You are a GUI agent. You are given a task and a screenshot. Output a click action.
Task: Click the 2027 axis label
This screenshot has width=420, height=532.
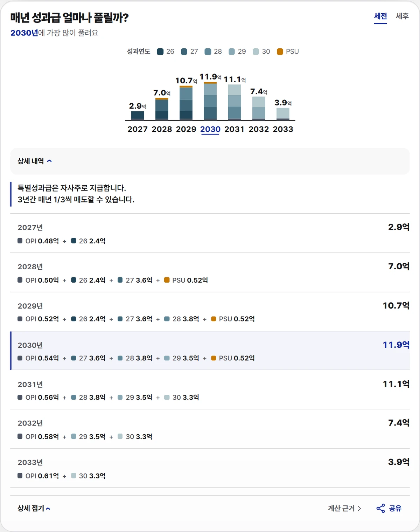138,129
